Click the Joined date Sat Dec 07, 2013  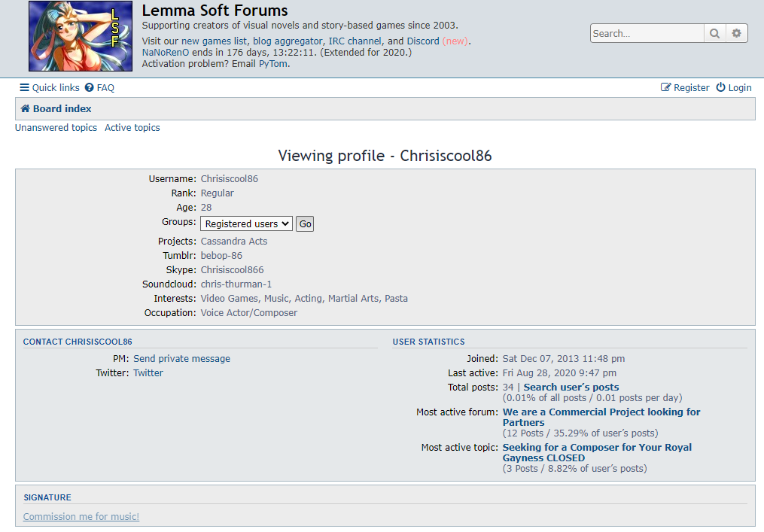tap(564, 359)
